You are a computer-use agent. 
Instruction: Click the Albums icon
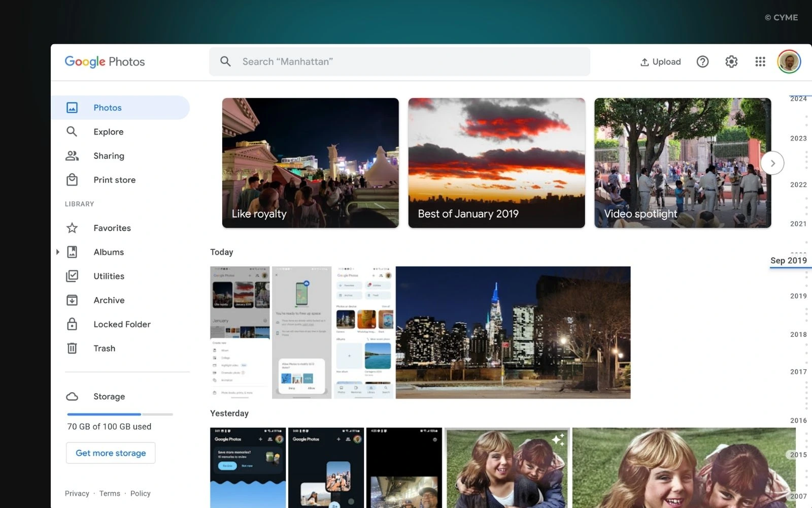[x=72, y=252]
